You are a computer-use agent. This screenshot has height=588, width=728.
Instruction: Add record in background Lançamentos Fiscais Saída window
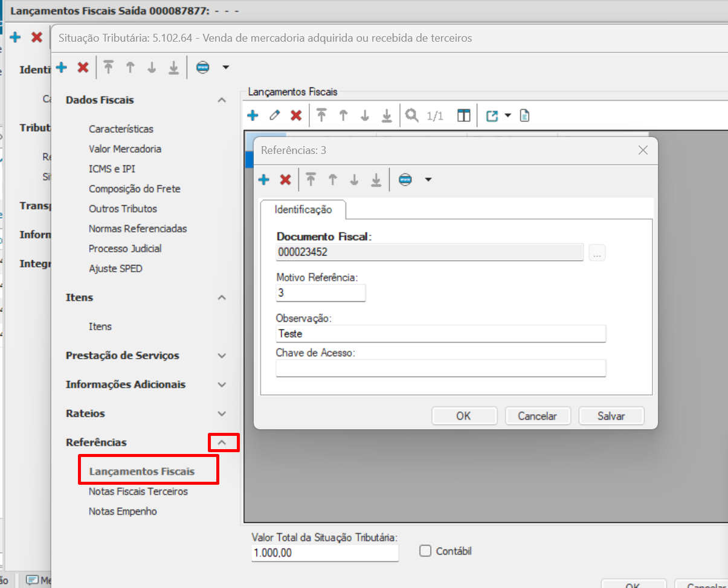click(x=16, y=37)
